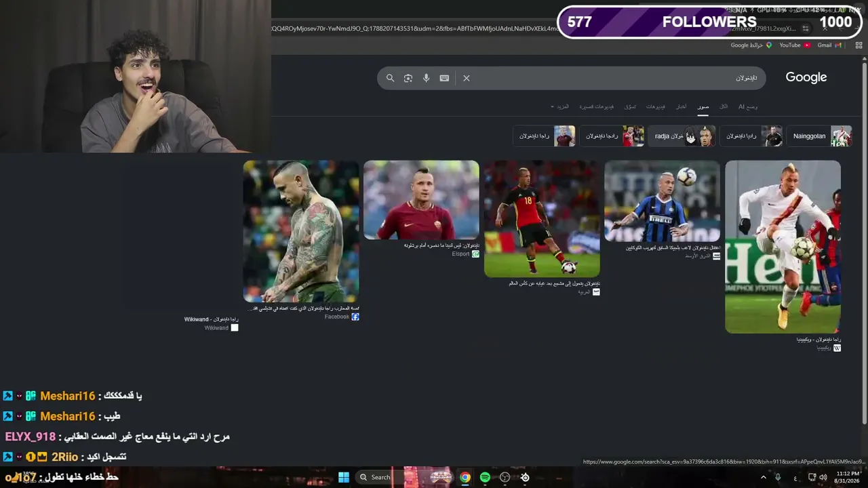The height and width of the screenshot is (488, 868).
Task: Click the Elsport favicon under the Roma image
Action: pos(475,254)
